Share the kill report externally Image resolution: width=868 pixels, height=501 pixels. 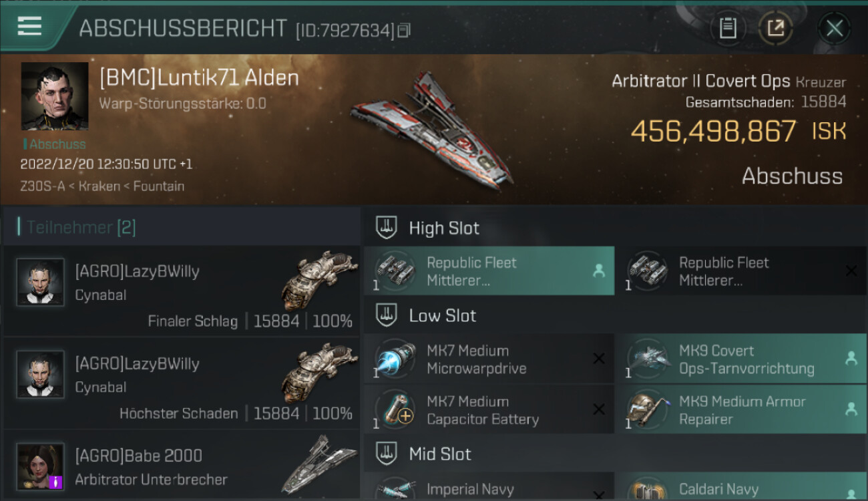coord(776,29)
